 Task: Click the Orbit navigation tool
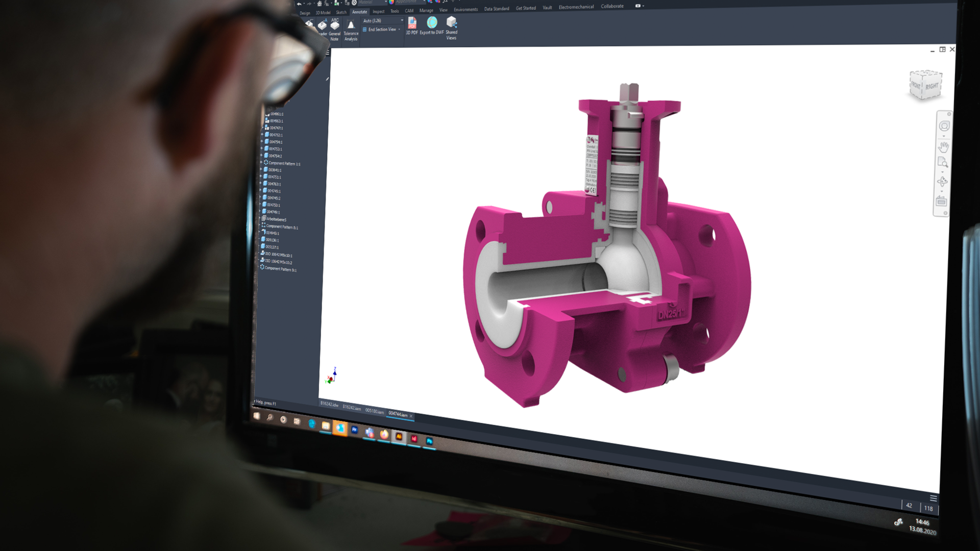942,182
